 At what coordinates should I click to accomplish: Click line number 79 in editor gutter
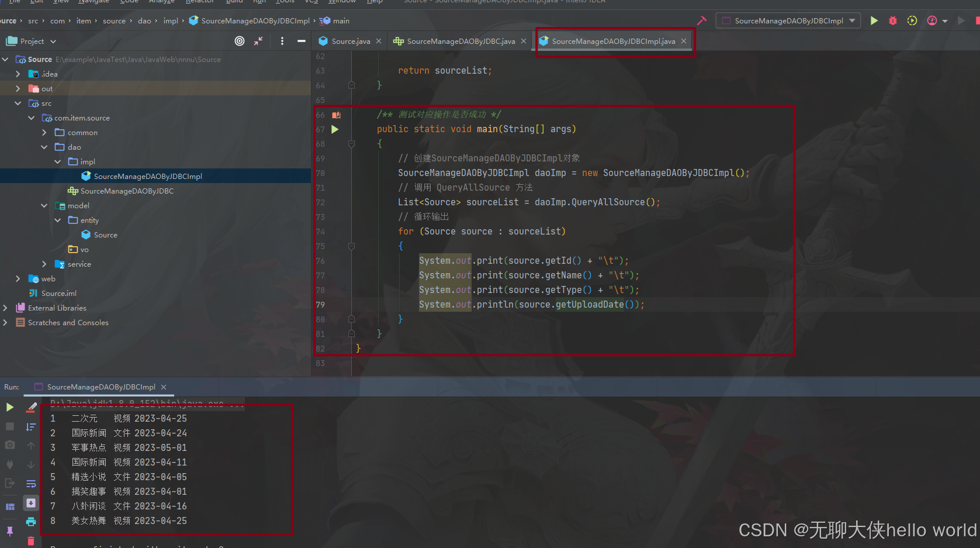pyautogui.click(x=320, y=305)
